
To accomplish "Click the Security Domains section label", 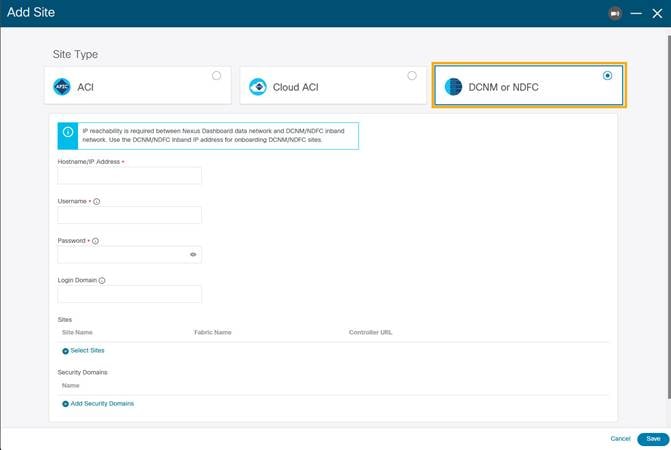I will point(83,372).
